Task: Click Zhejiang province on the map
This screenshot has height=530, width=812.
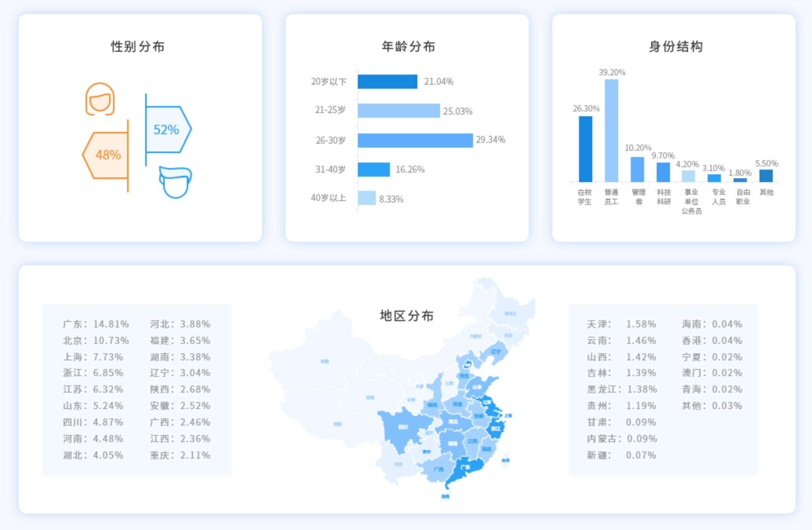Action: coord(496,429)
